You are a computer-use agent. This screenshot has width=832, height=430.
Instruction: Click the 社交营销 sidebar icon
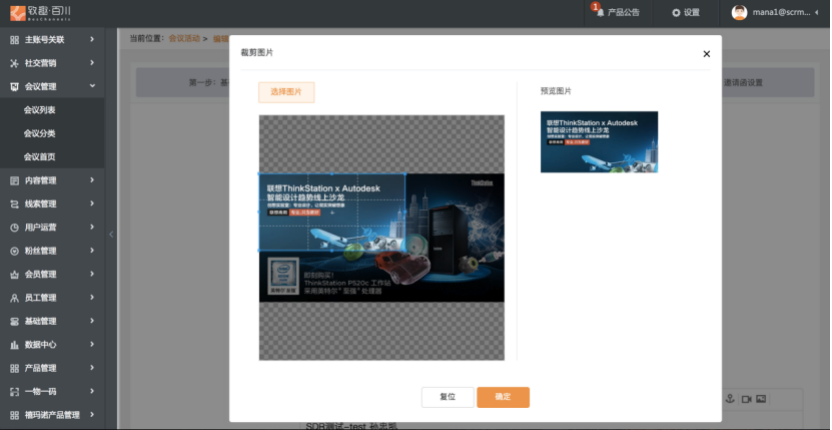point(14,63)
